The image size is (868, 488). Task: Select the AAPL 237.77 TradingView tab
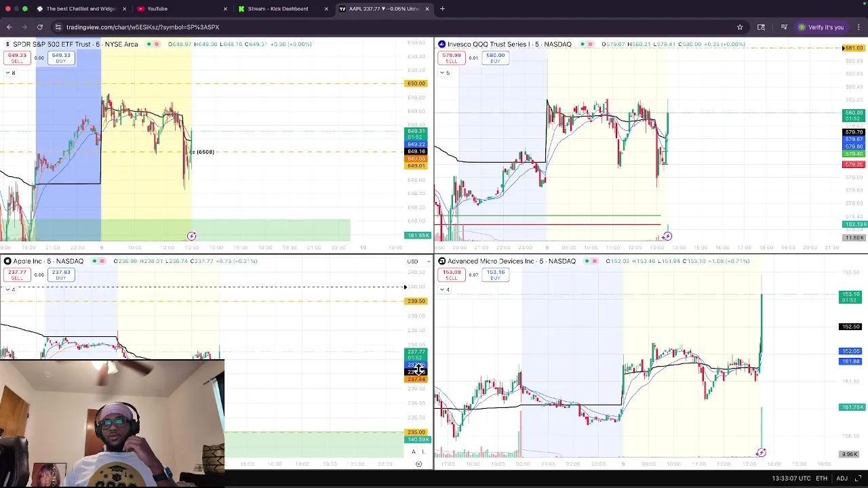(x=383, y=9)
